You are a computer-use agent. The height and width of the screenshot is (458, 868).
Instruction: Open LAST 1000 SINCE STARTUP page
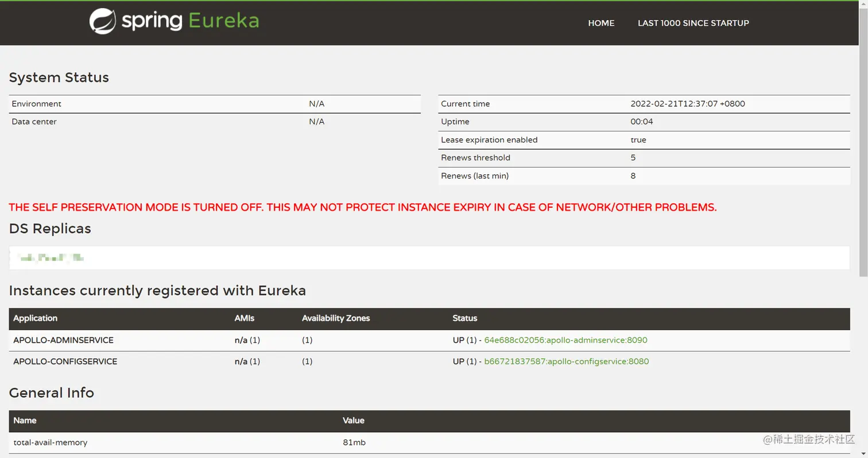[x=693, y=24]
